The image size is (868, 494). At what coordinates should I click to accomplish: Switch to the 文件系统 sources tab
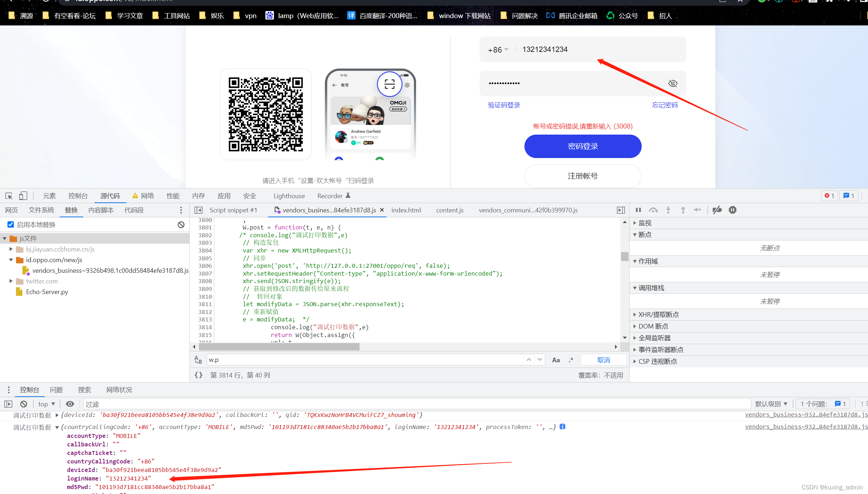click(41, 210)
